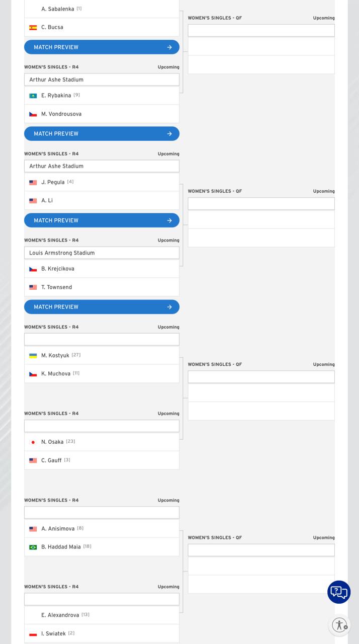The height and width of the screenshot is (644, 359).
Task: Select player C. Gauff
Action: click(x=51, y=460)
